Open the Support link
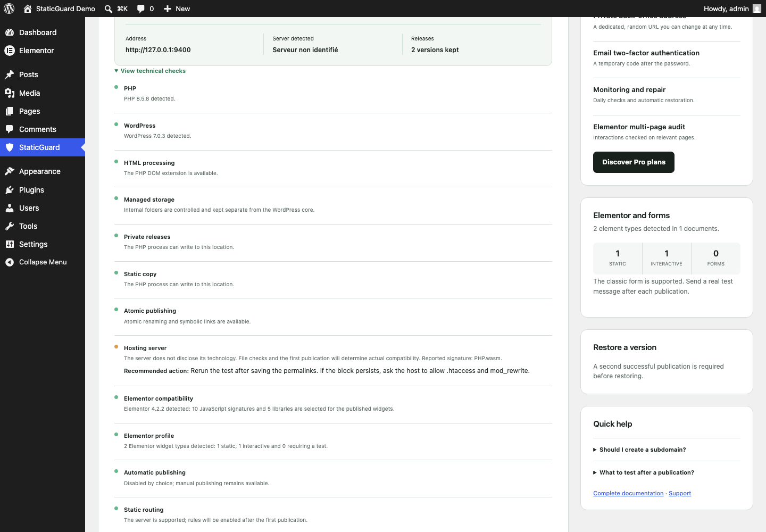 [x=680, y=493]
